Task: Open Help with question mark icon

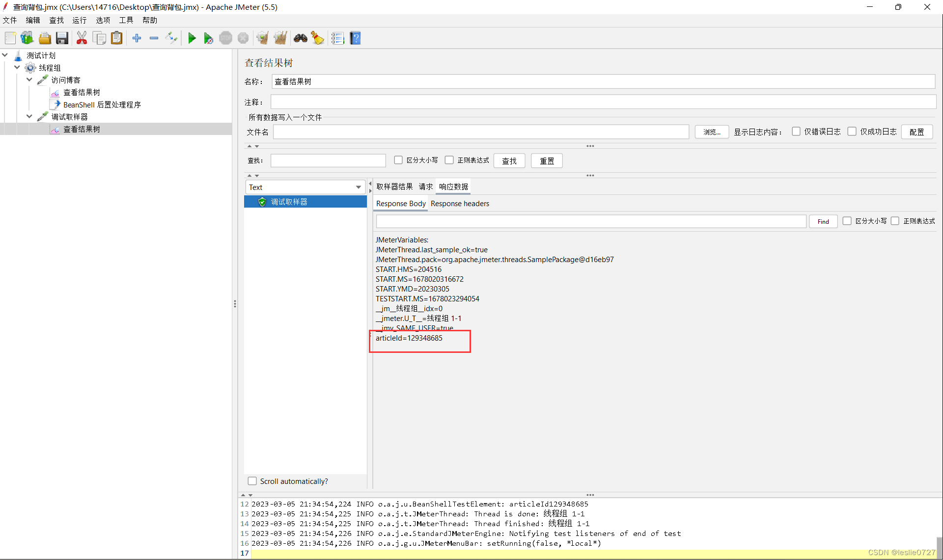Action: [356, 38]
